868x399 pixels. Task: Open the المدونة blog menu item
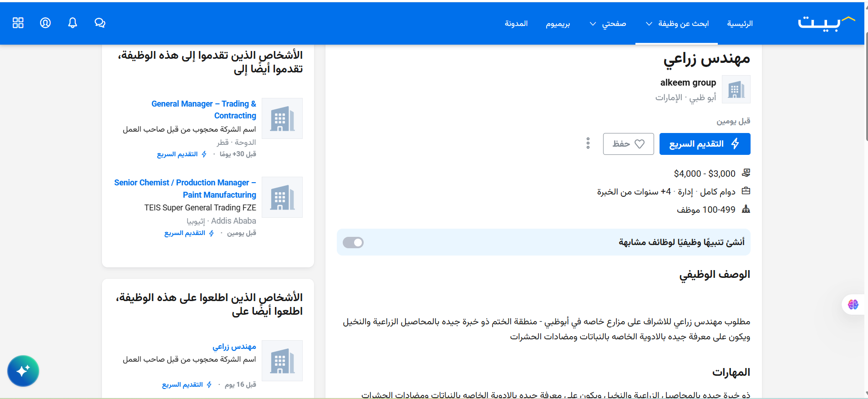coord(516,24)
